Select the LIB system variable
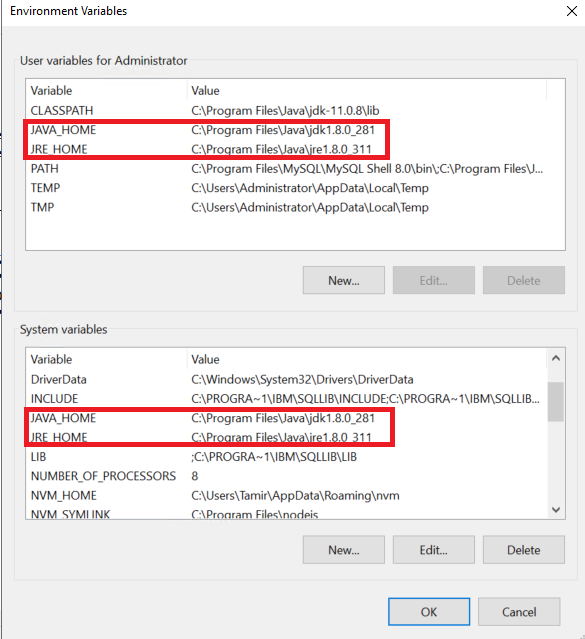 [286, 457]
